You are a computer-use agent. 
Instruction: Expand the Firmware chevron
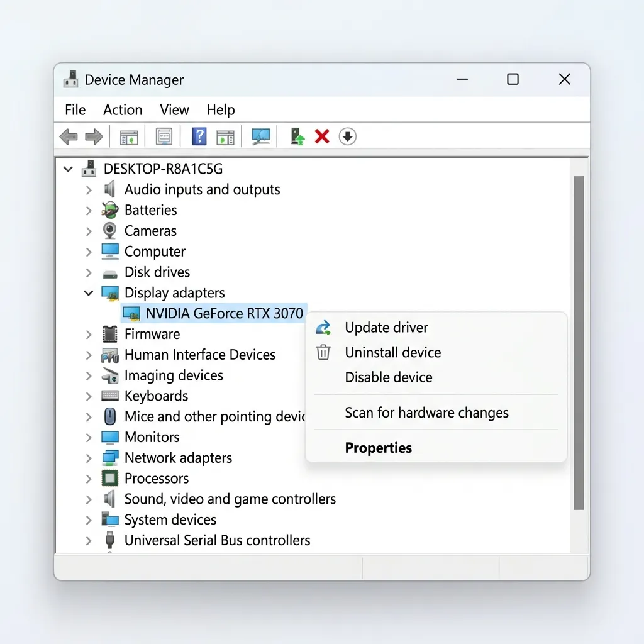(89, 335)
